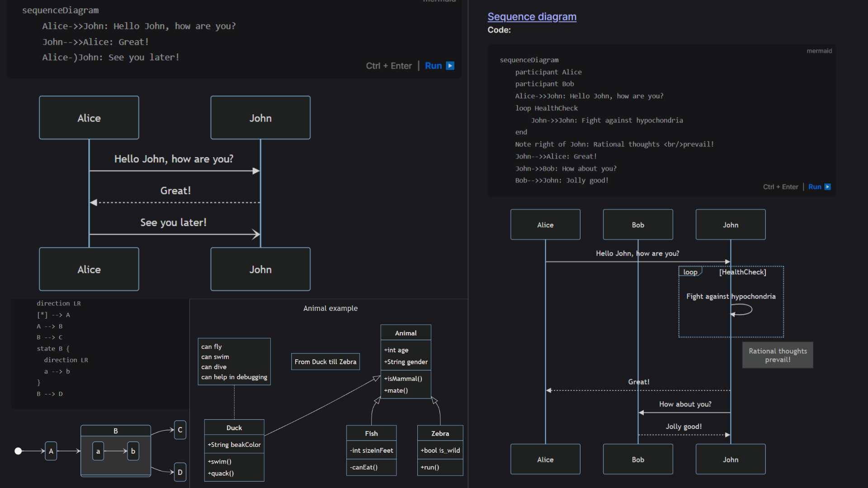Click the Zebra class header
This screenshot has width=868, height=488.
tap(440, 433)
